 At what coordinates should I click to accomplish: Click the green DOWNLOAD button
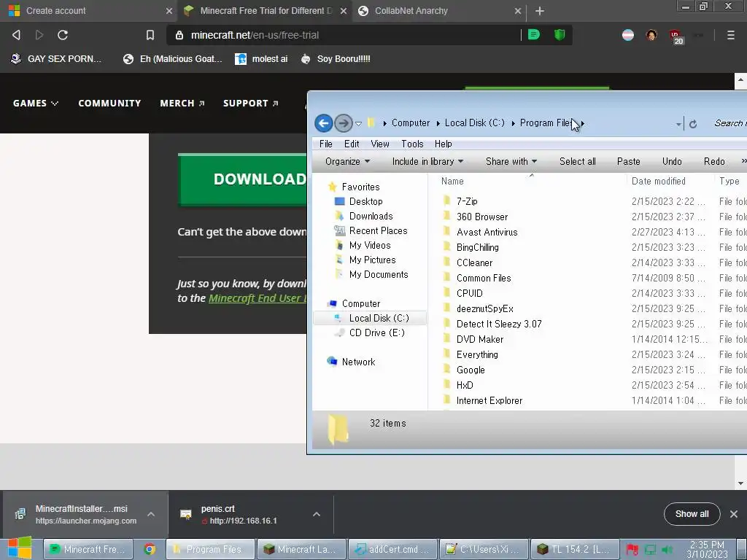[243, 179]
